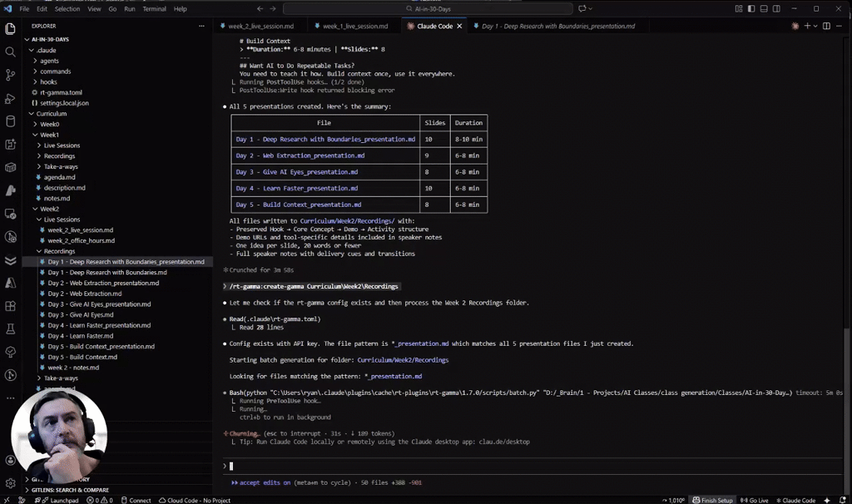
Task: Open the Selection menu
Action: tap(67, 8)
